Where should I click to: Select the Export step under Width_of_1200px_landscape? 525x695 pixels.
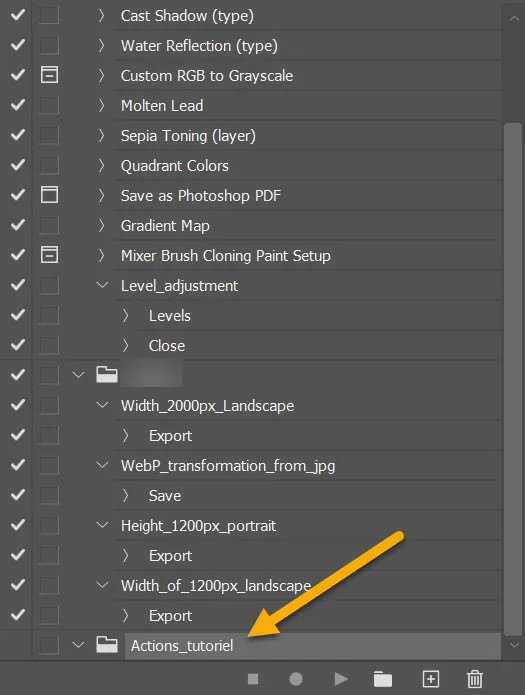(170, 616)
